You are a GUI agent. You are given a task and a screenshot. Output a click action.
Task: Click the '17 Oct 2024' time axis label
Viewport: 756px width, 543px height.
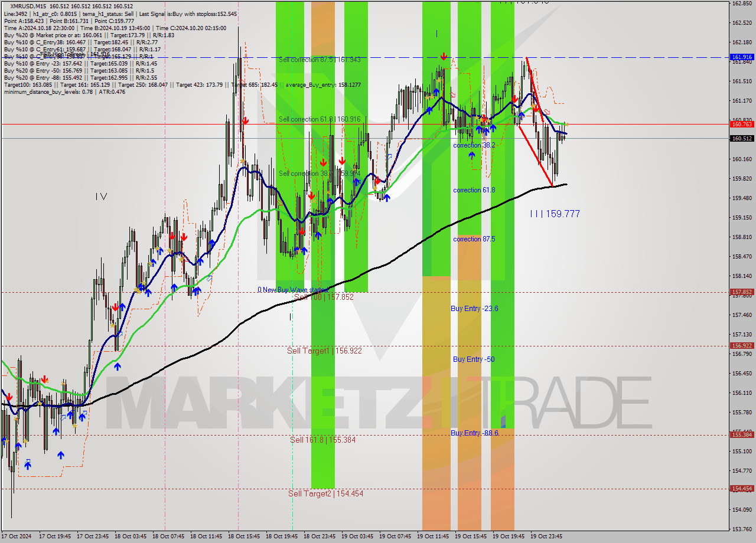pyautogui.click(x=17, y=537)
